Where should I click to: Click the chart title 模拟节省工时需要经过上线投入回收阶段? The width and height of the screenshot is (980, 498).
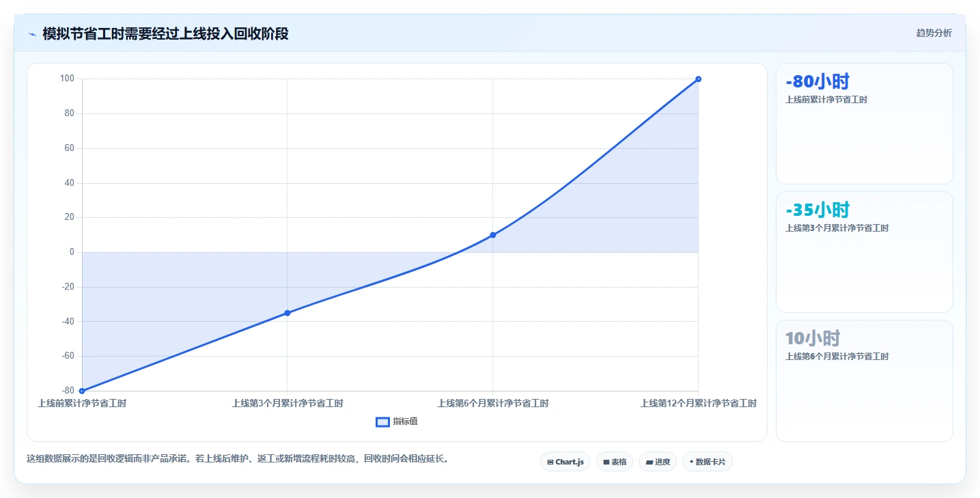click(x=165, y=33)
